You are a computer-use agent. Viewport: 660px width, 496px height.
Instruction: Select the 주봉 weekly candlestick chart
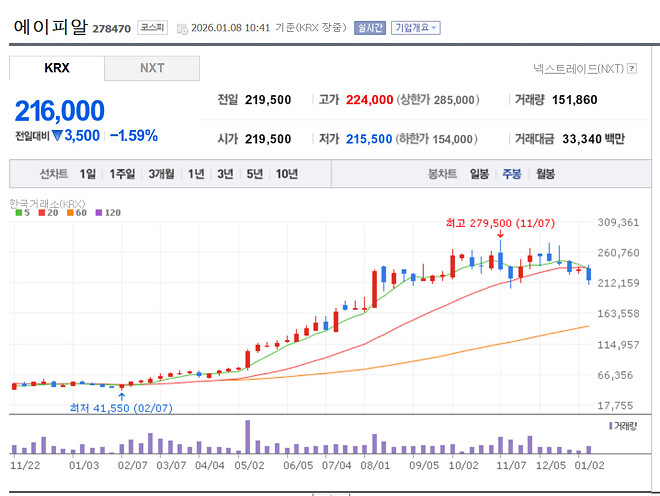tap(512, 174)
